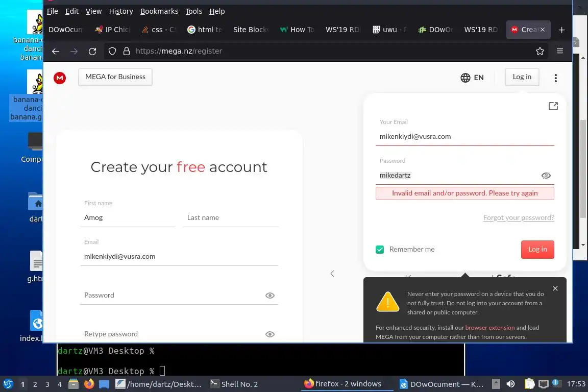
Task: Focus the First name field with Amog
Action: point(128,217)
